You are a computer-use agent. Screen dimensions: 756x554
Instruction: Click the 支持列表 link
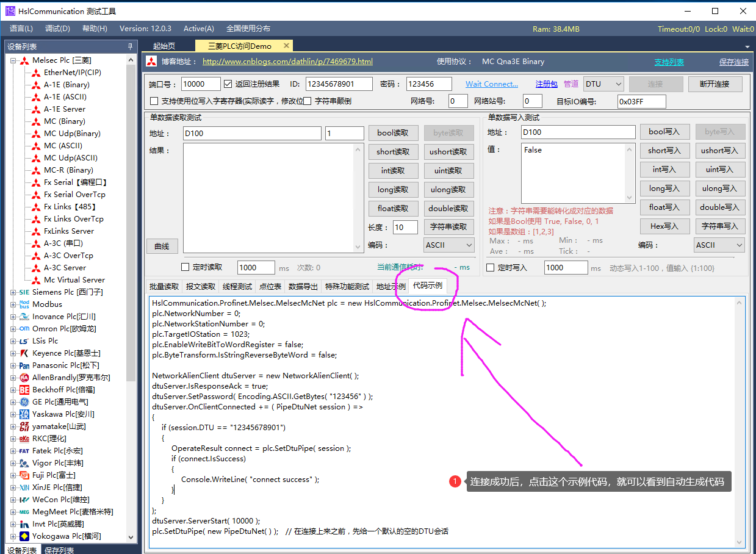tap(669, 62)
